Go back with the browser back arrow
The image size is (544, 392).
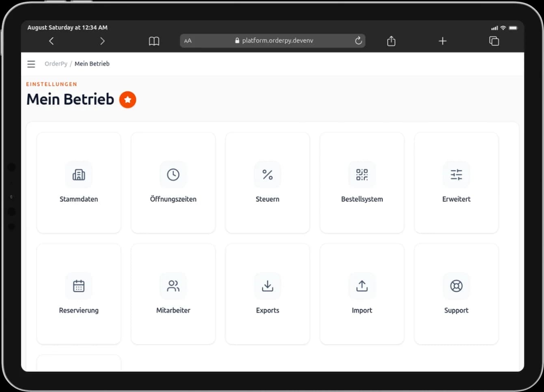click(x=51, y=41)
